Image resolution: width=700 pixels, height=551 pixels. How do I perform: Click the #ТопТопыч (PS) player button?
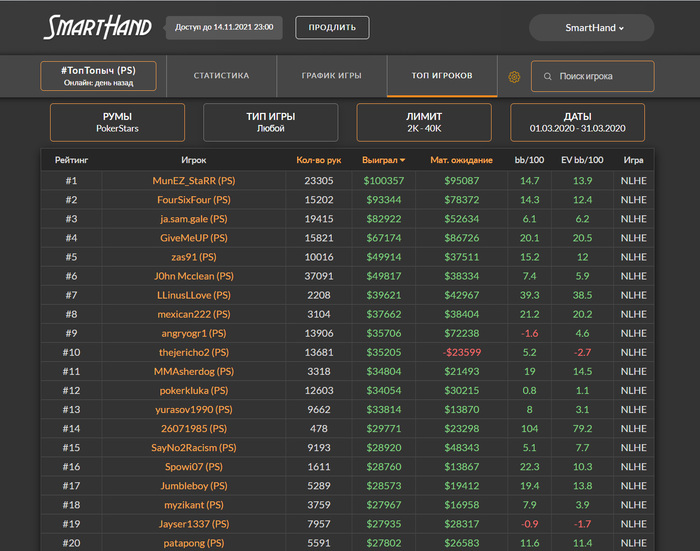tap(98, 76)
